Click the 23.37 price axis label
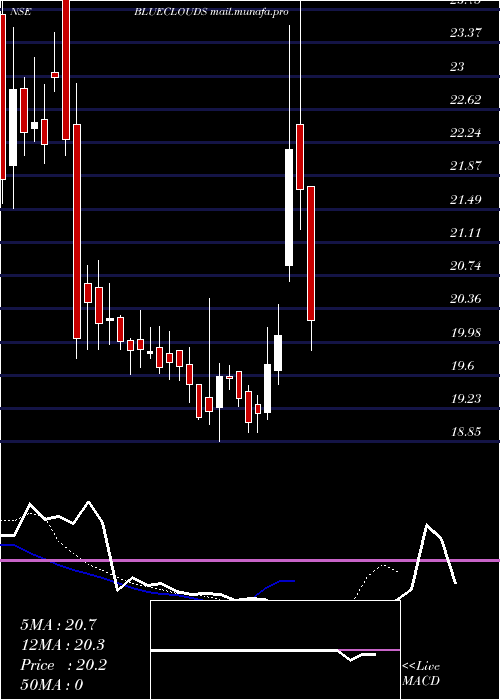Viewport: 500px width, 700px height. [466, 33]
